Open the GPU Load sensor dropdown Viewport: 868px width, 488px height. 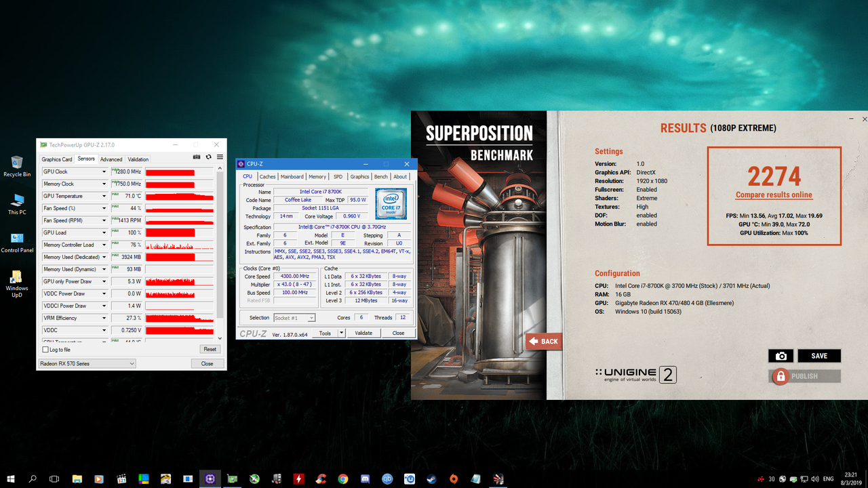104,233
